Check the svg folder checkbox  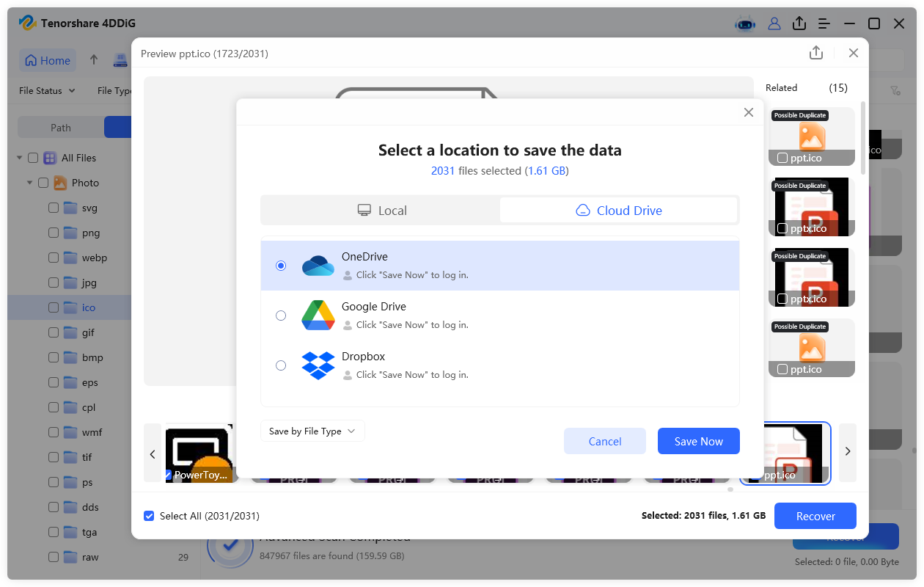point(54,208)
